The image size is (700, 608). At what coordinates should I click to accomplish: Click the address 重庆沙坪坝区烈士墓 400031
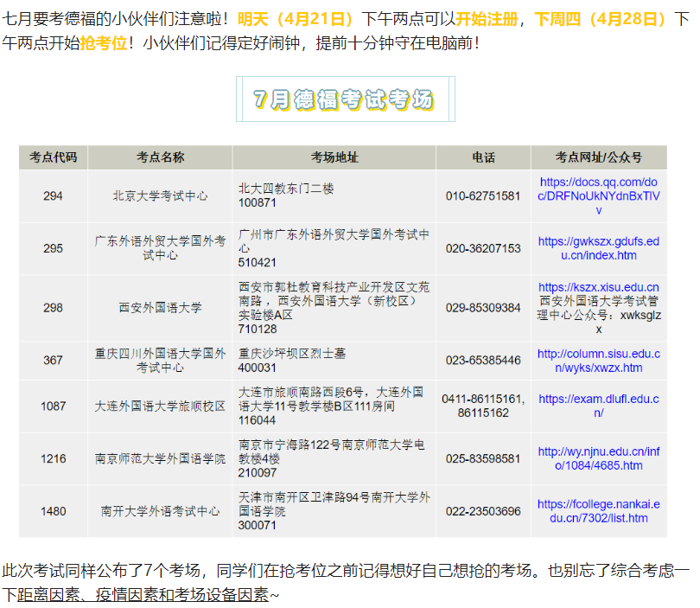(292, 361)
